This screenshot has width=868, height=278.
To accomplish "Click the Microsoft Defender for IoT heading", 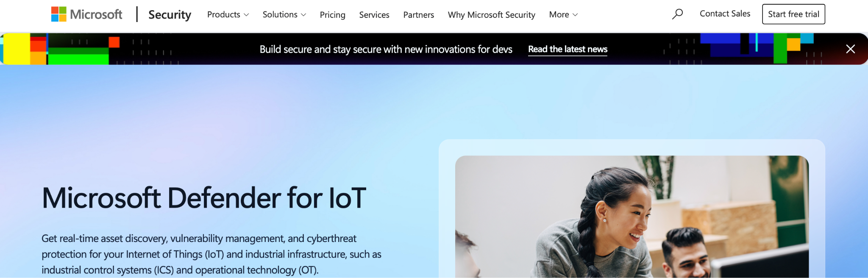I will pos(204,197).
